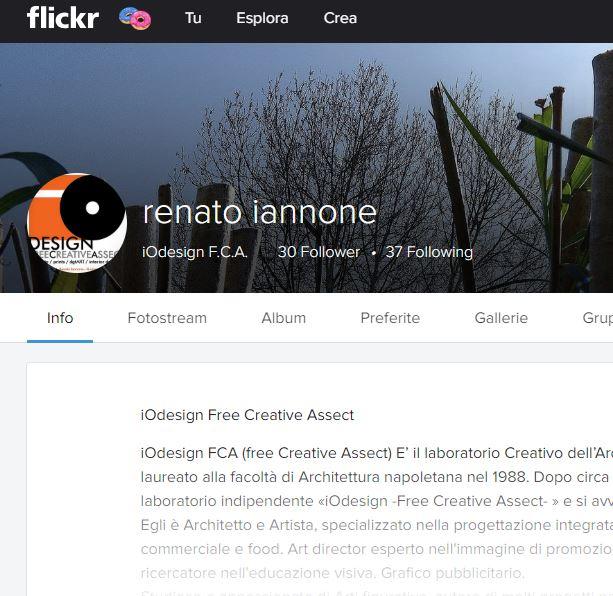Click the bio line mentioning 1988

point(376,477)
